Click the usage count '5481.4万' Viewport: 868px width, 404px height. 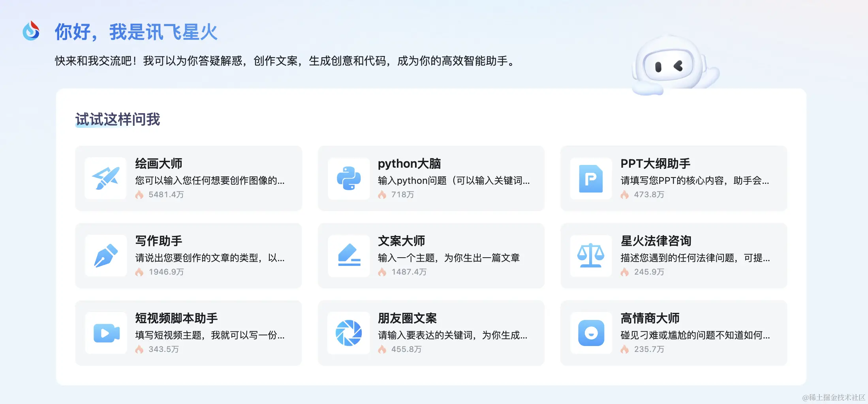(166, 195)
